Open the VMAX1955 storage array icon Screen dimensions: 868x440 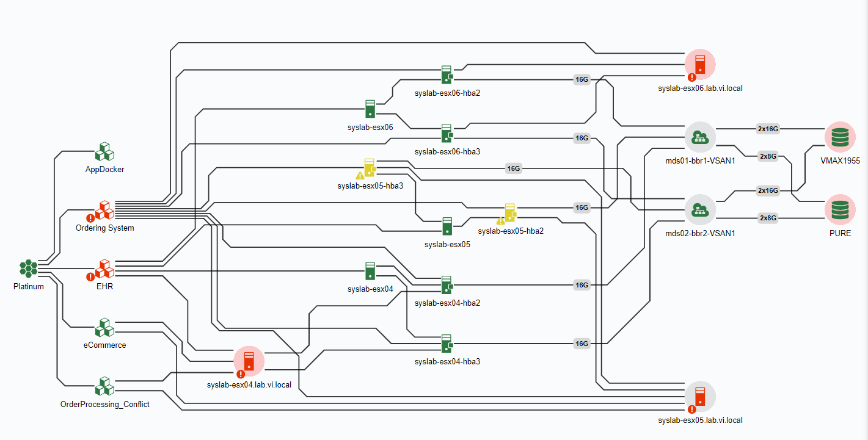[x=841, y=137]
